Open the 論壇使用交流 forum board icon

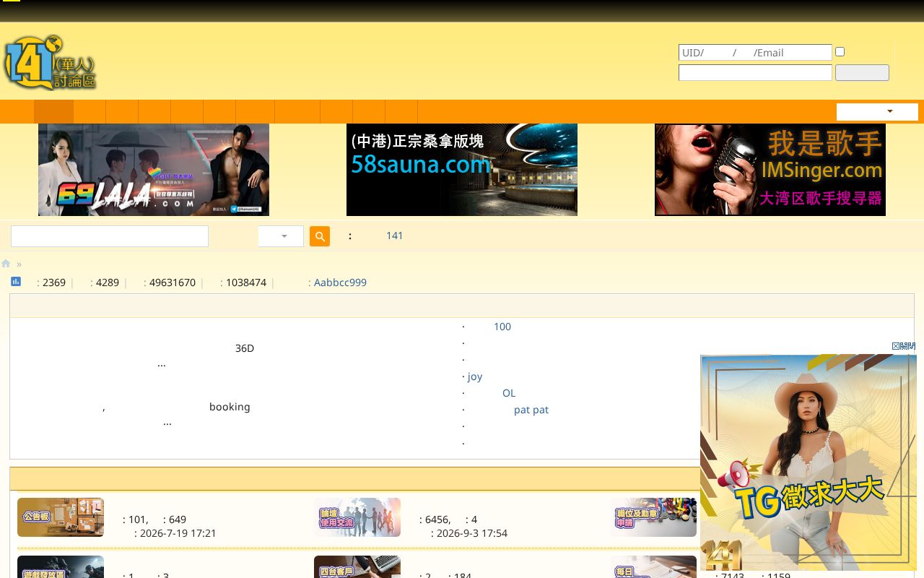click(x=357, y=517)
